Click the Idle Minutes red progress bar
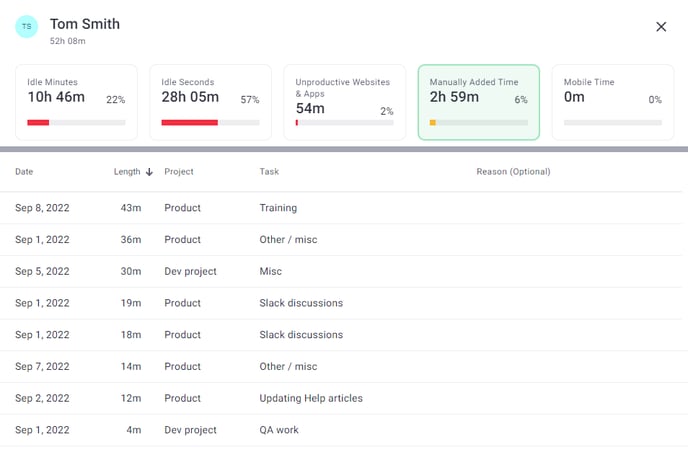The image size is (688, 460). pyautogui.click(x=38, y=122)
